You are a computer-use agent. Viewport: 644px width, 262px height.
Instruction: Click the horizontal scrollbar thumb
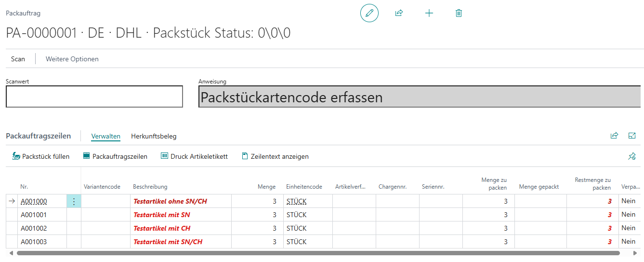coord(318,253)
